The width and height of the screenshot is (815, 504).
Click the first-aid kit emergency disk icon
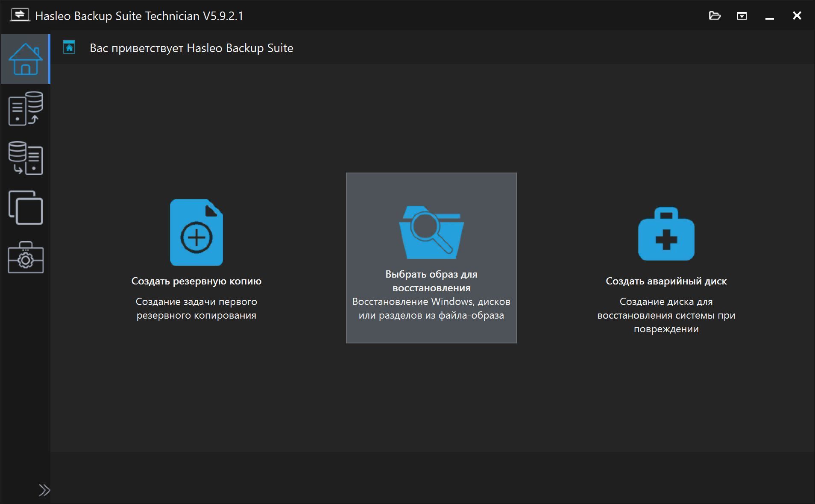(x=666, y=234)
